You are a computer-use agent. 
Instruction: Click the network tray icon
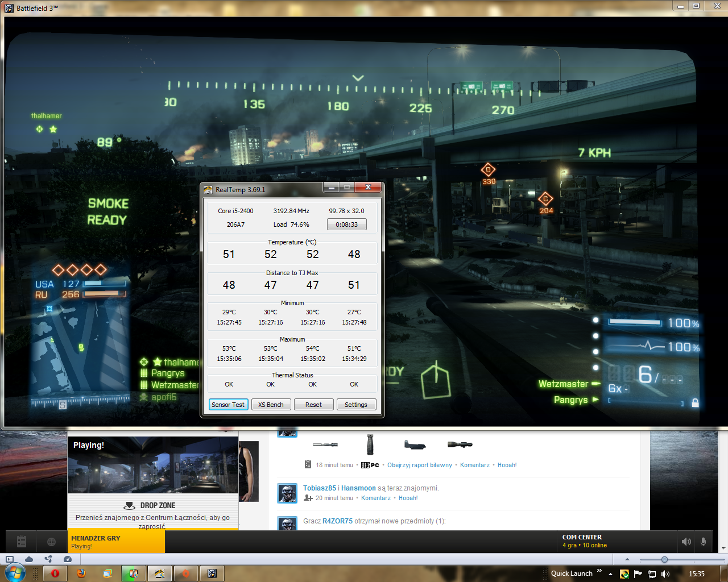[x=652, y=574]
